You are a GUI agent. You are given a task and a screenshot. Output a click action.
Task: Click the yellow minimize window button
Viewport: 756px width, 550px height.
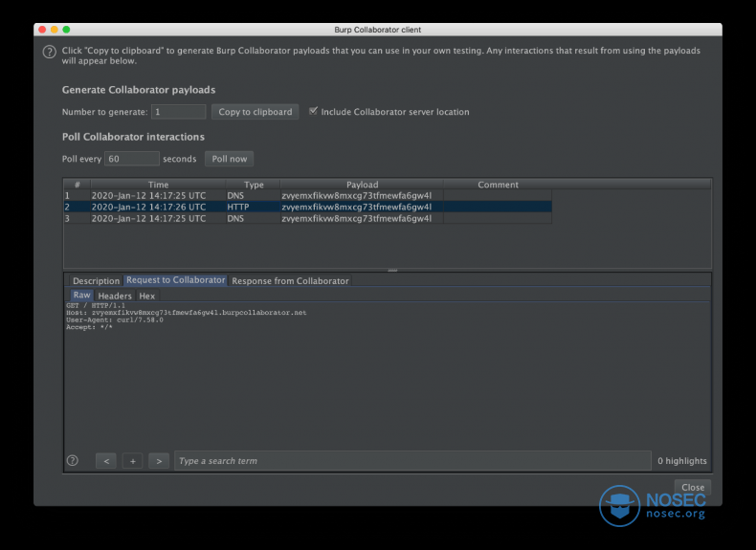coord(54,30)
